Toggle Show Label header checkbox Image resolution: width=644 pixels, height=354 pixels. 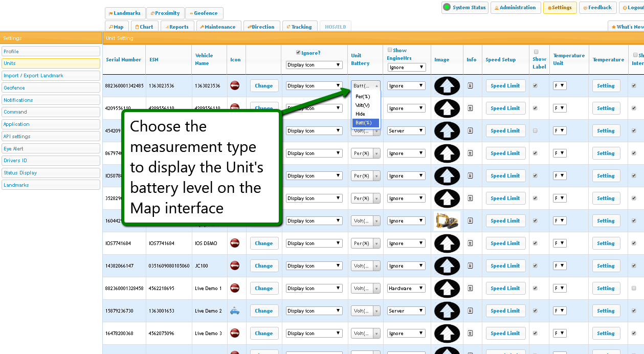click(536, 52)
